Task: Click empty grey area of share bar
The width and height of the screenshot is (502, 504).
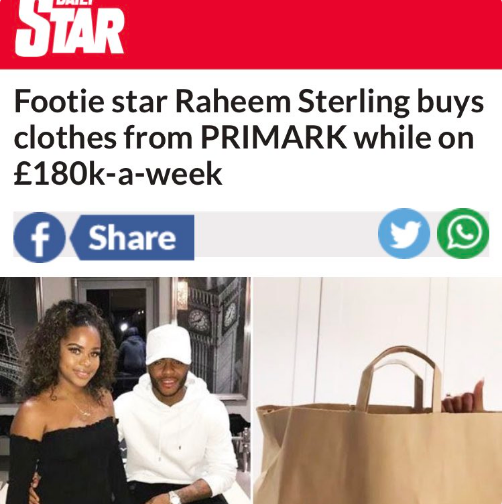Action: click(286, 234)
